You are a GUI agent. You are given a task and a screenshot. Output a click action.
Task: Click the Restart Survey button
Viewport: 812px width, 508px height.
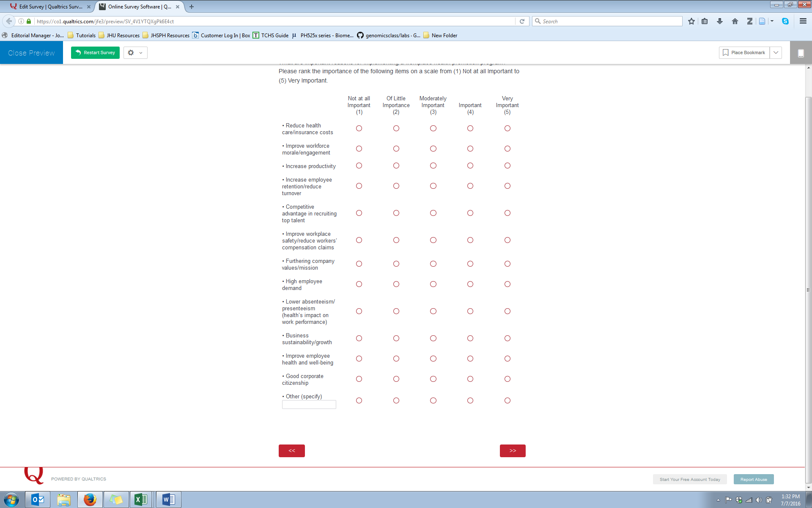(x=95, y=52)
